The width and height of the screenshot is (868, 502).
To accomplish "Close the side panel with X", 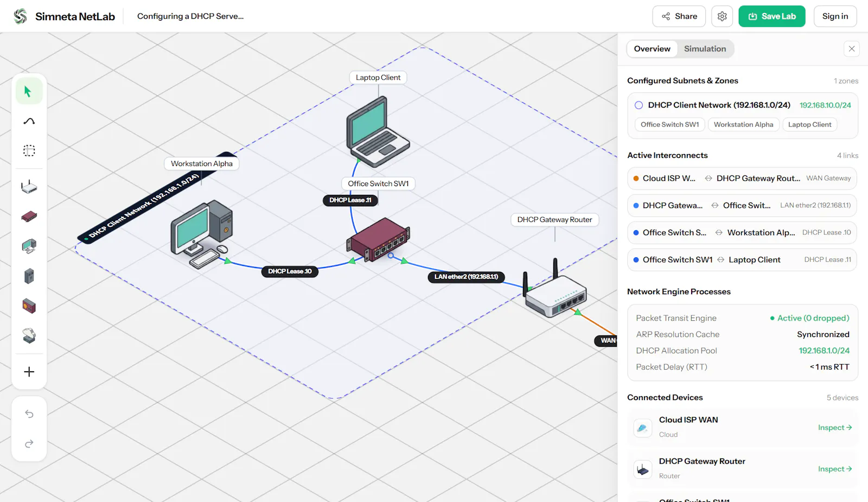I will tap(852, 49).
